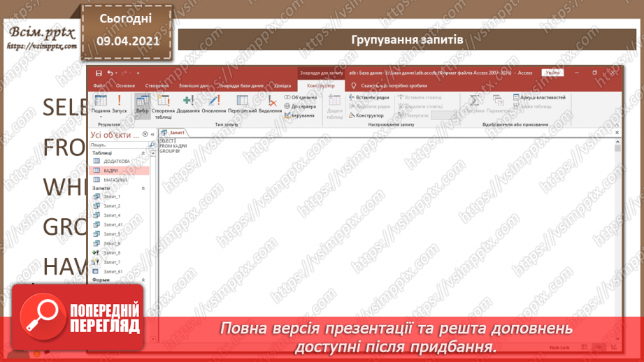644x362 pixels.
Task: Toggle the Підсумки totals sigma button
Action: click(474, 104)
